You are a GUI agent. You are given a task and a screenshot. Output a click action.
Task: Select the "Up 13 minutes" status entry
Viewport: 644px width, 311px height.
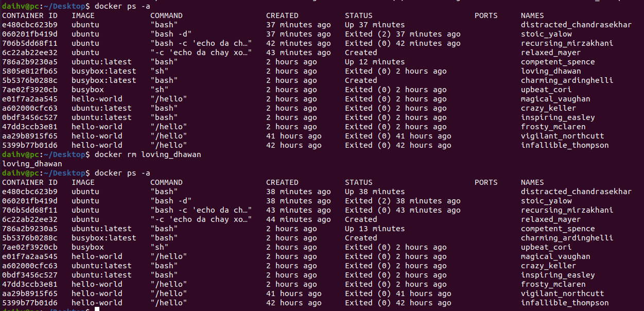point(375,229)
